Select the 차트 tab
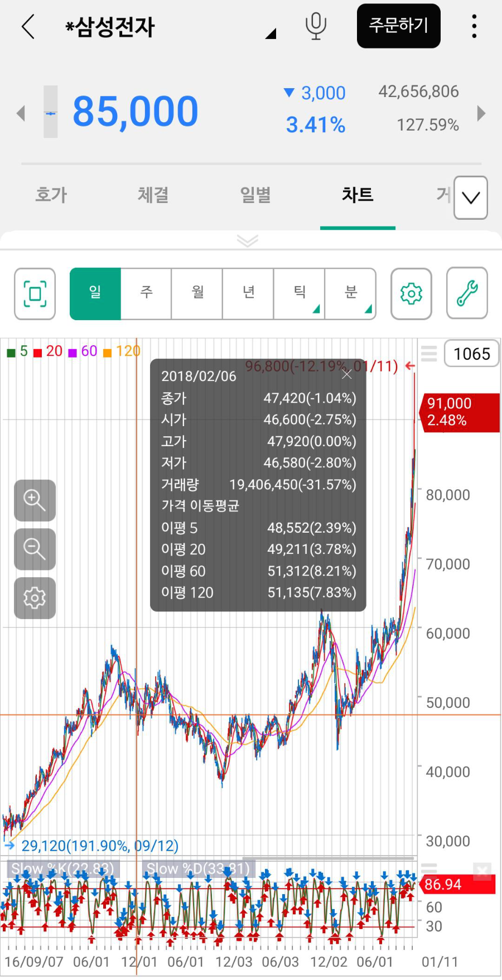502x980 pixels. (358, 195)
